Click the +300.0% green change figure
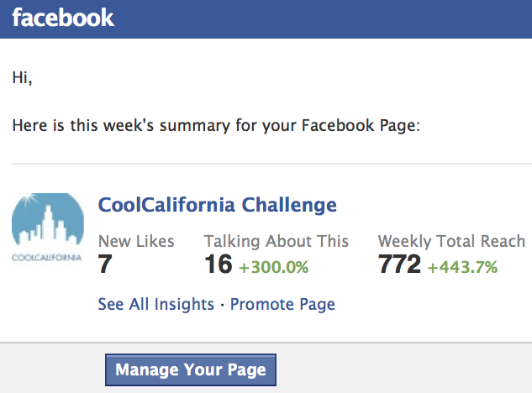The height and width of the screenshot is (393, 532). (x=274, y=268)
